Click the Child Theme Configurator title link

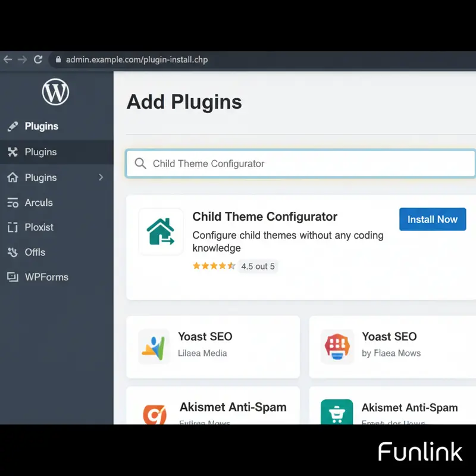click(x=264, y=217)
